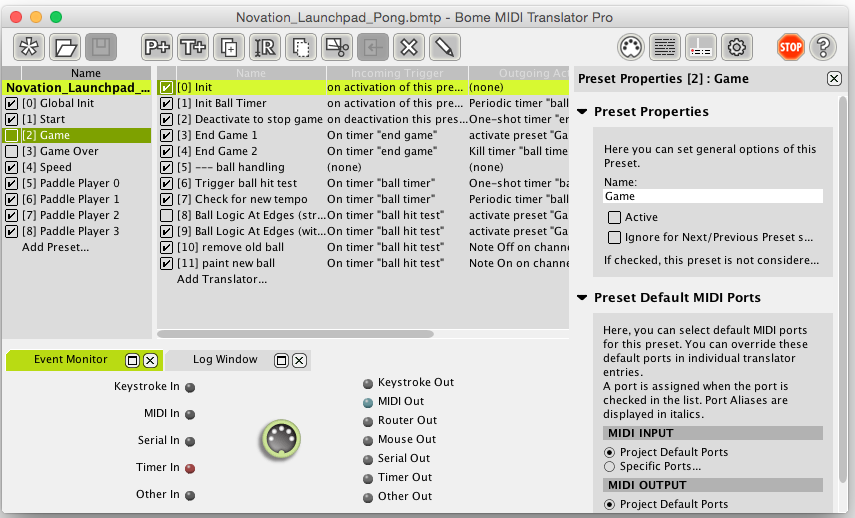Image resolution: width=855 pixels, height=518 pixels.
Task: Click the Incoming Trigger column header
Action: click(397, 73)
